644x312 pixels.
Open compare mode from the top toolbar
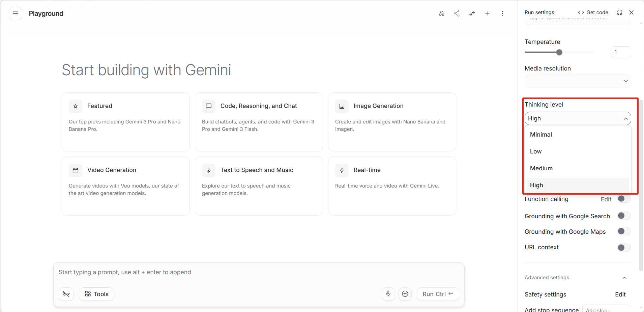(472, 13)
